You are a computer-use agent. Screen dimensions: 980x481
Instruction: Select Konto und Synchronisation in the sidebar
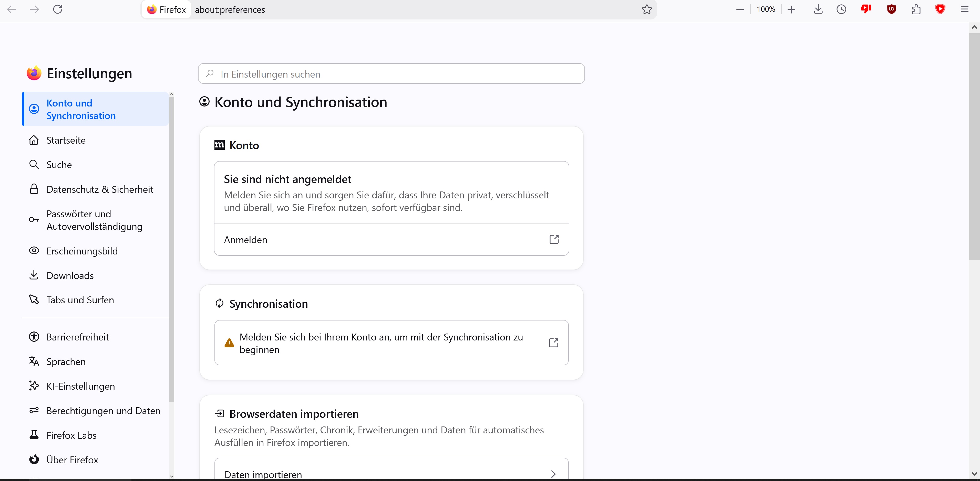point(96,109)
